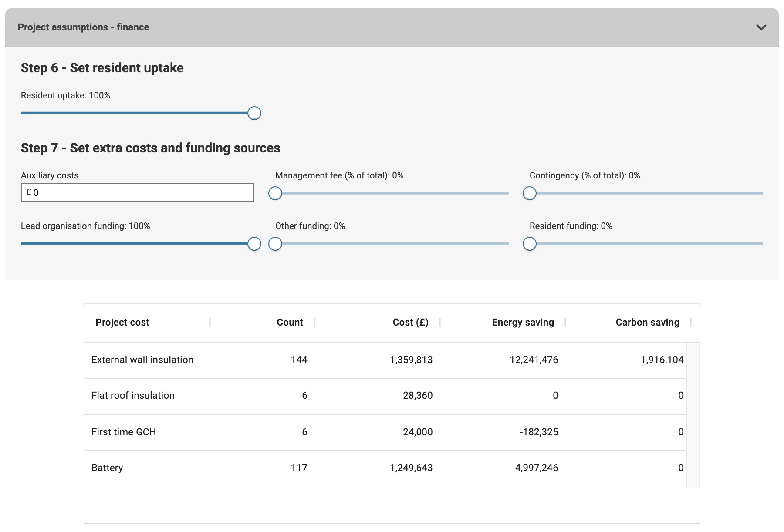The image size is (784, 532).
Task: Adjust the Resident funding slider handle
Action: 530,244
